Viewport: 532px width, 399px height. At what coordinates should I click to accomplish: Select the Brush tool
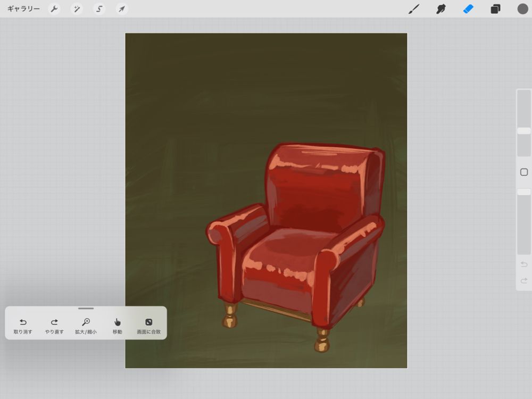pos(414,9)
